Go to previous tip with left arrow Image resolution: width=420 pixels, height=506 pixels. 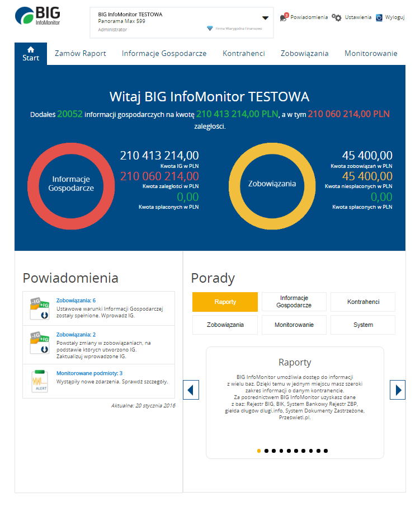191,390
